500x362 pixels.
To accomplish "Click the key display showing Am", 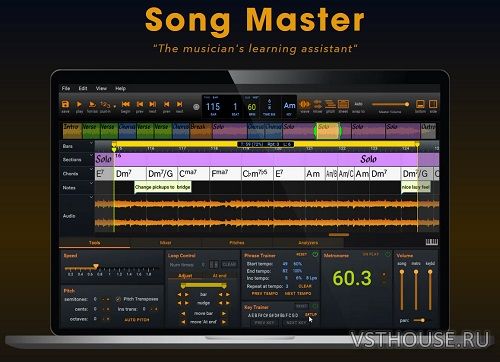I will [289, 107].
